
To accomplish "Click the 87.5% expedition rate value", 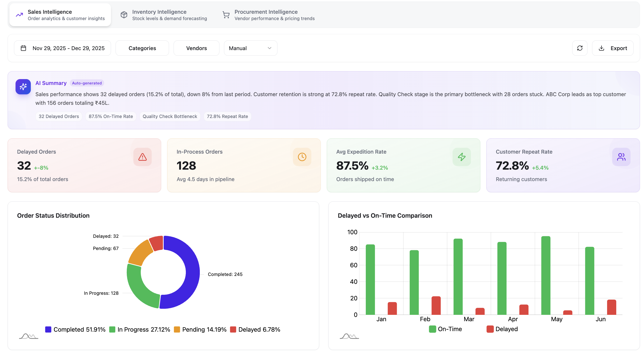I will click(352, 166).
